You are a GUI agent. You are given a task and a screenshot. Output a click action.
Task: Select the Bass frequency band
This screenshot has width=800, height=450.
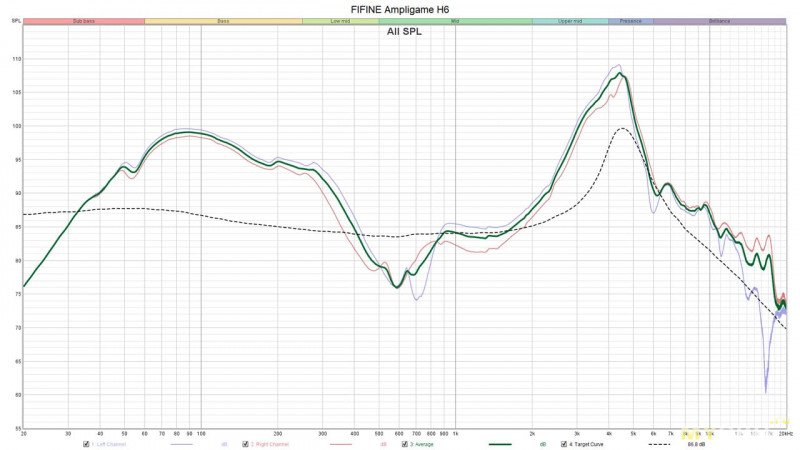[223, 20]
